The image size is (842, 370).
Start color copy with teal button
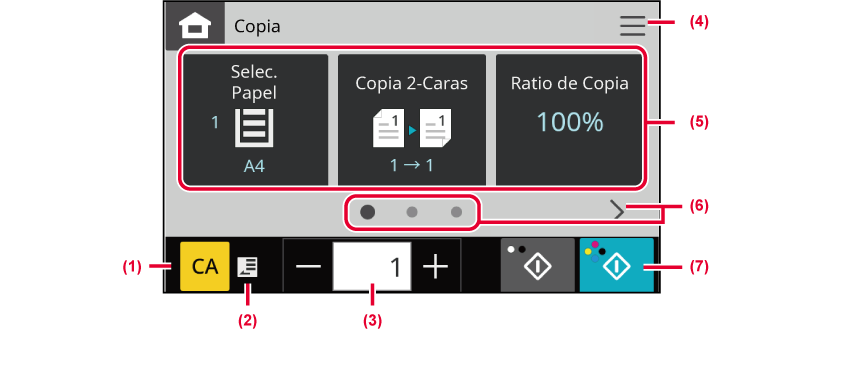[x=616, y=265]
